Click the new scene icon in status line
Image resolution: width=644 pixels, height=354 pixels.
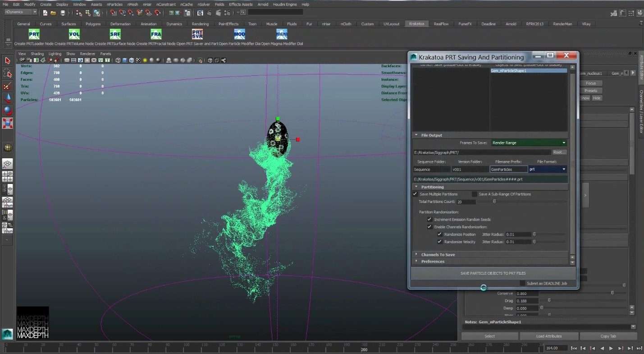click(x=45, y=13)
